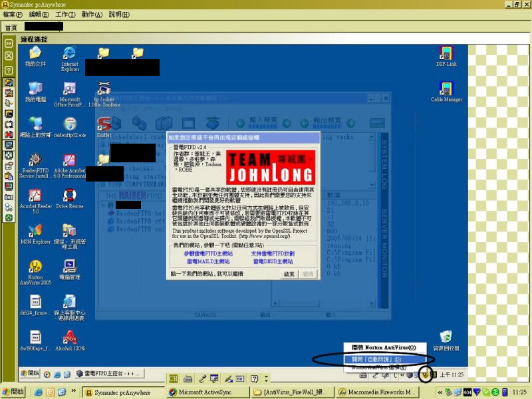The width and height of the screenshot is (532, 399).
Task: Choose 開啟 Norton AntiVirus(O) in context menu
Action: [384, 347]
